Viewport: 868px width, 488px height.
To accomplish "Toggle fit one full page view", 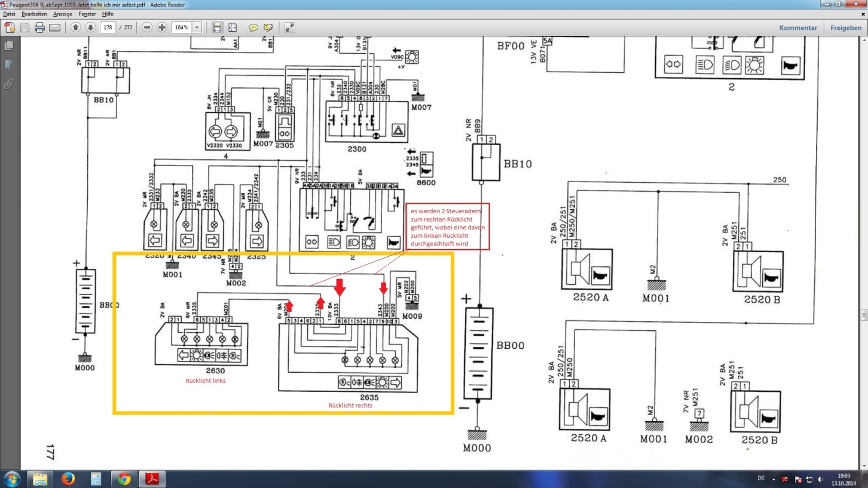I will (233, 27).
